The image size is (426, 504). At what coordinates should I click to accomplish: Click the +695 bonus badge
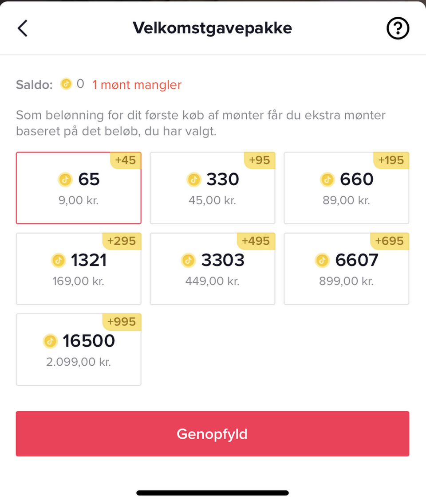(390, 241)
